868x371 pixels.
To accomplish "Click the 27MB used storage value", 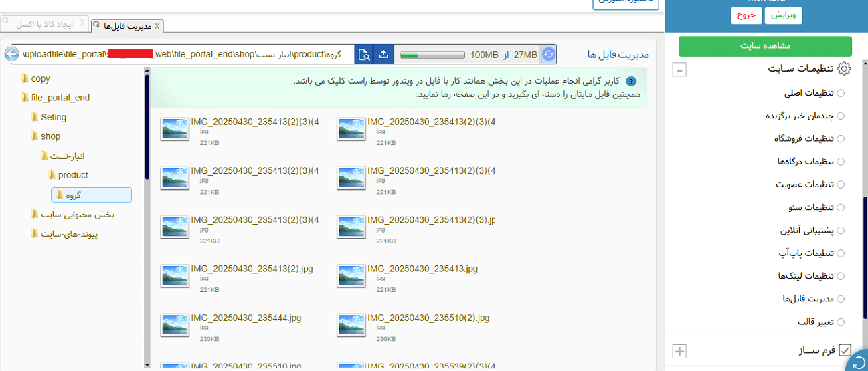I will click(525, 55).
